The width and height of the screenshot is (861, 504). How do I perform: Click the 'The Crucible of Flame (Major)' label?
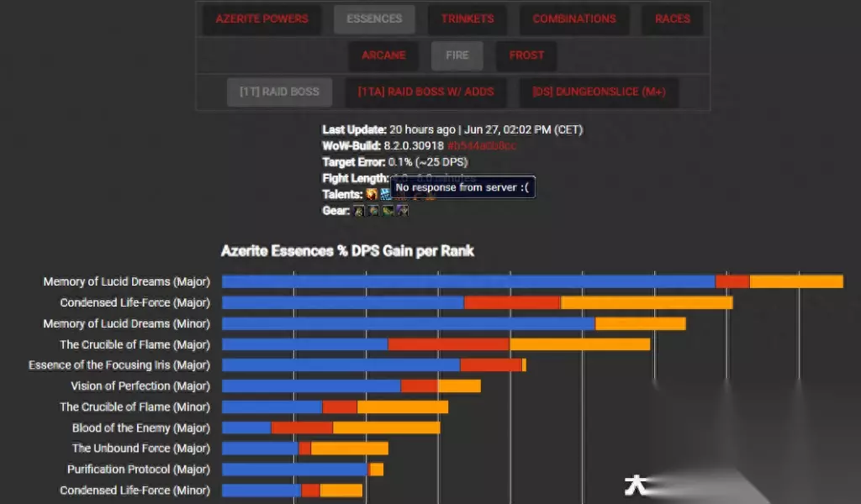point(135,344)
